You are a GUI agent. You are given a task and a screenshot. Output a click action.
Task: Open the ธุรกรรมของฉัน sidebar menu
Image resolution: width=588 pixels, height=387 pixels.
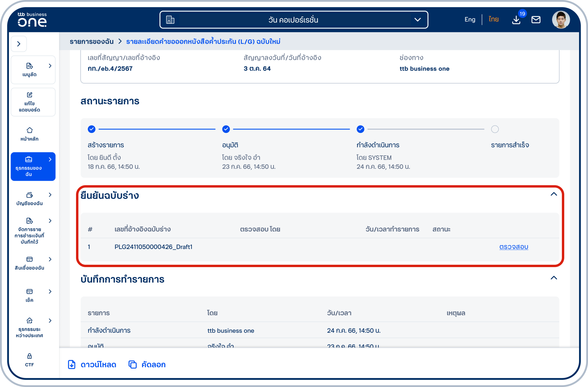33,166
